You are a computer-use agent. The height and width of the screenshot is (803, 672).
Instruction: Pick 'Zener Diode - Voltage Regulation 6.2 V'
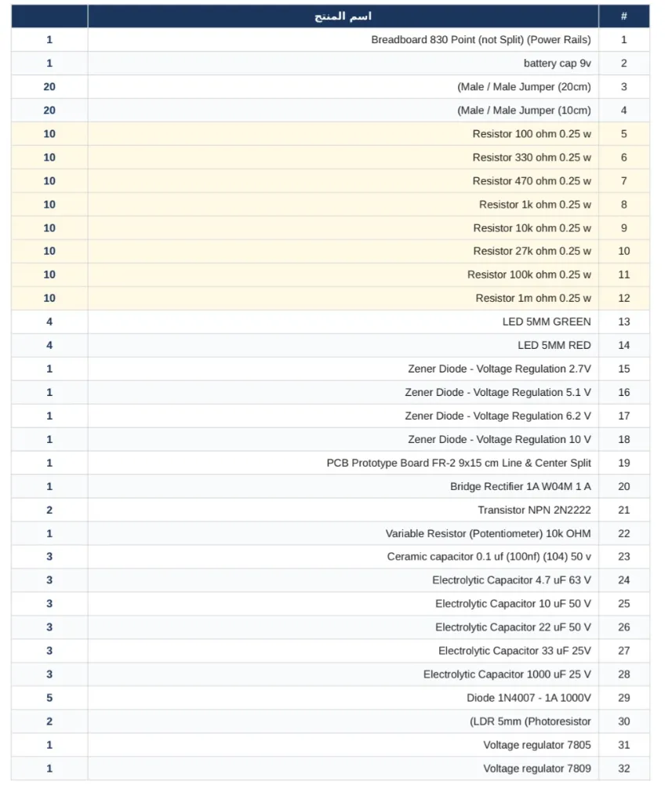pyautogui.click(x=498, y=416)
